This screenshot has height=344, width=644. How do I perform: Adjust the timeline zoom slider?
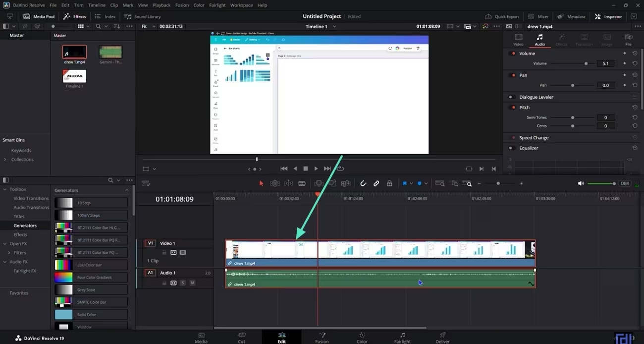point(499,183)
